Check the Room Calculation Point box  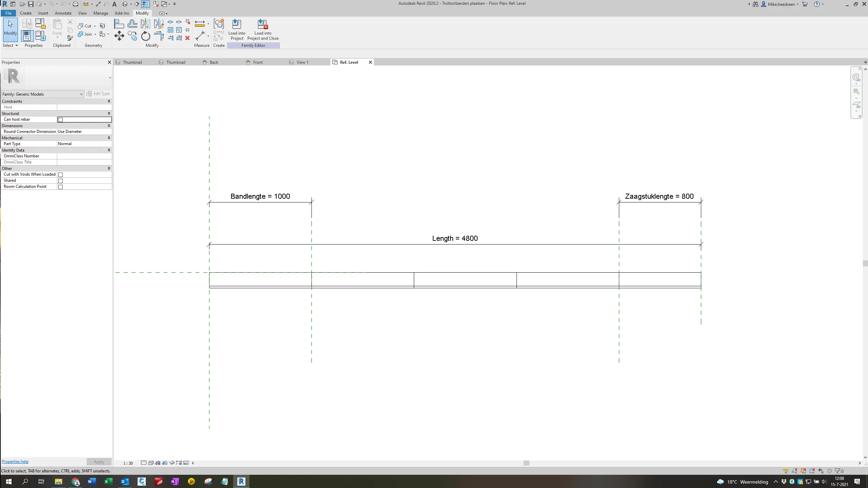click(60, 187)
